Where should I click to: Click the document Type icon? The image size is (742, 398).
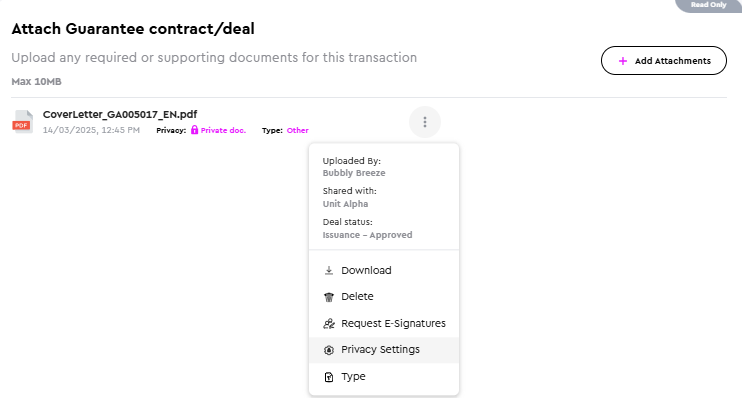pos(328,377)
